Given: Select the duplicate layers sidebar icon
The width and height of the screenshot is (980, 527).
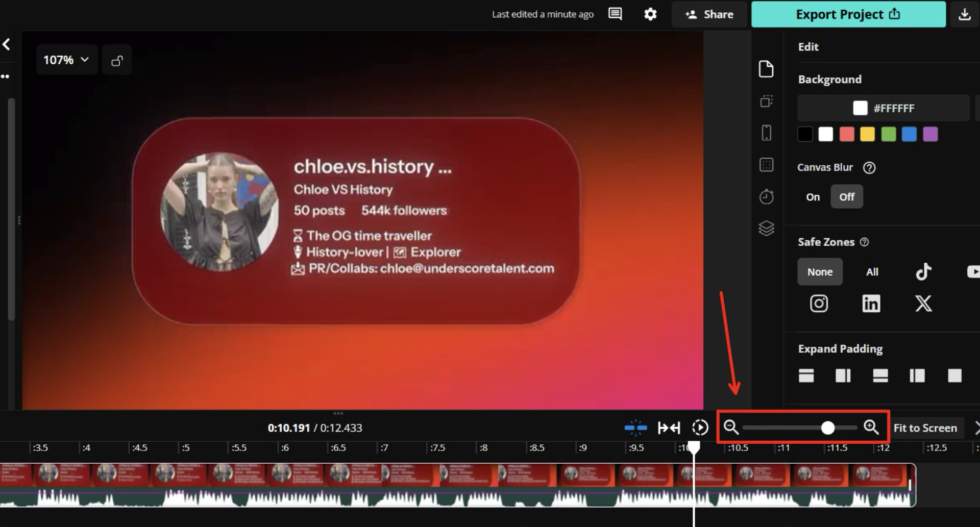Looking at the screenshot, I should 766,101.
